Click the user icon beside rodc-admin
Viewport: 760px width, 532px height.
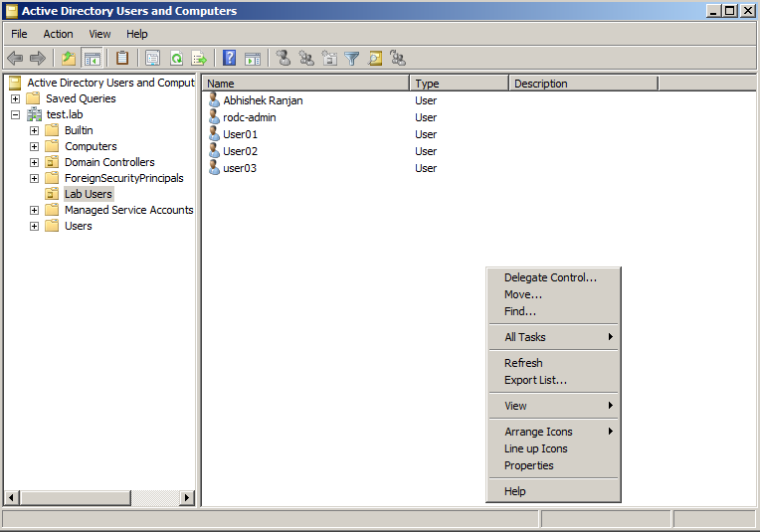(214, 116)
